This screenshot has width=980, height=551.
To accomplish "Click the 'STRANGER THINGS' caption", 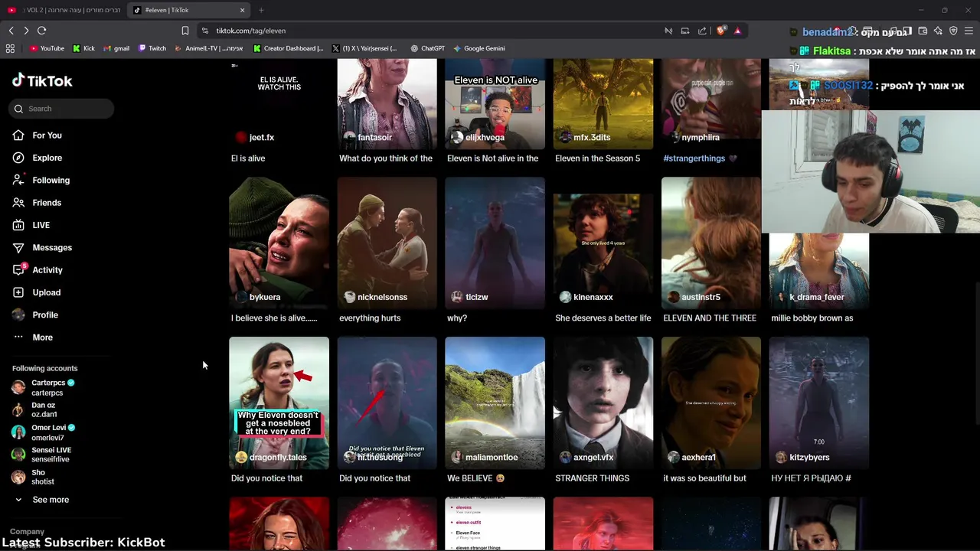I will 593,478.
